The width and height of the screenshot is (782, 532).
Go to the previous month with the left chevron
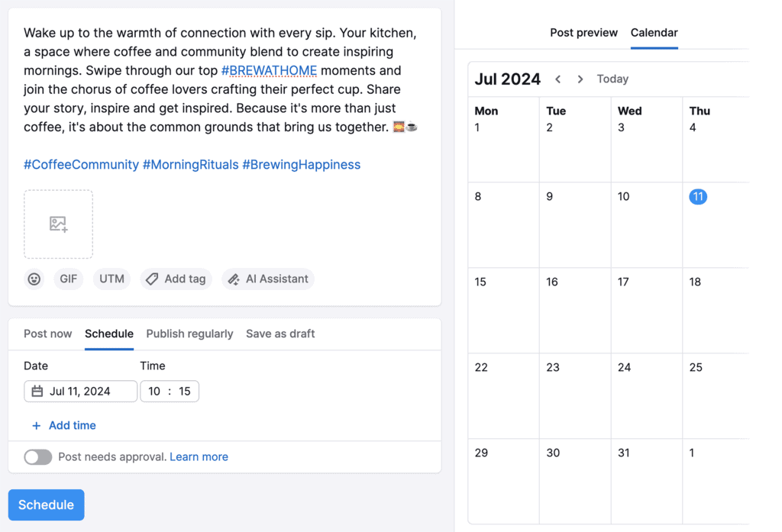[x=558, y=79]
